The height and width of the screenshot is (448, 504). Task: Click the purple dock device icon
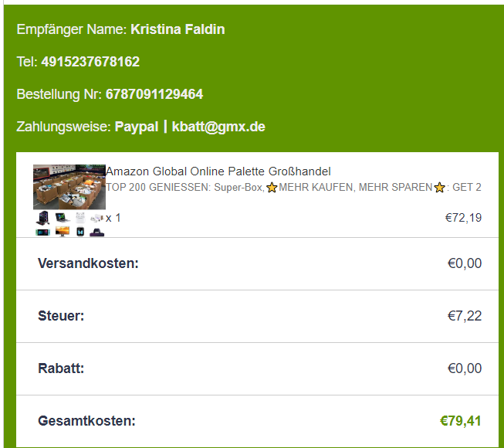[x=96, y=232]
